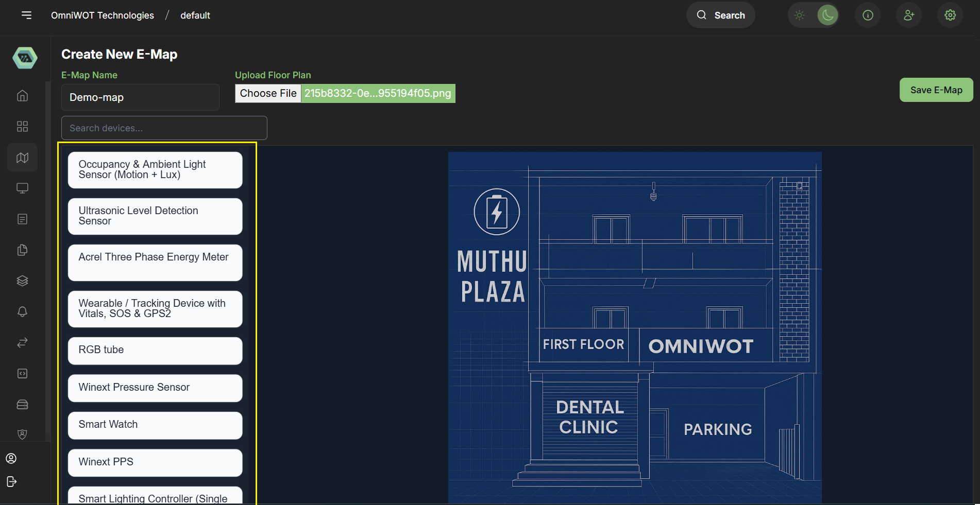Click the default breadcrumb item
This screenshot has width=980, height=505.
click(x=195, y=15)
